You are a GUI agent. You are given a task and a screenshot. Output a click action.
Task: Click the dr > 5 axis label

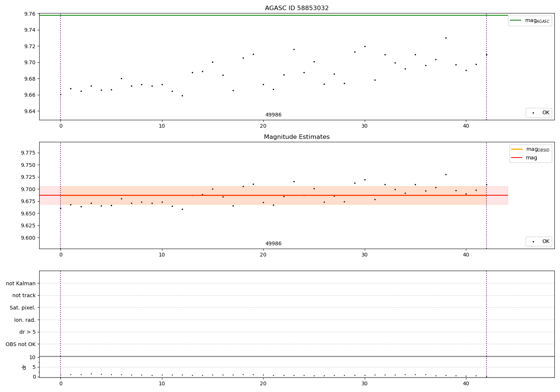coord(28,332)
